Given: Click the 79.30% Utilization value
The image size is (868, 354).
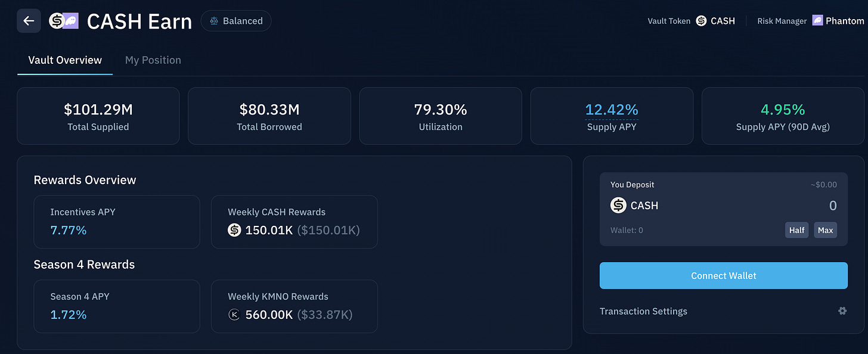Looking at the screenshot, I should [441, 110].
